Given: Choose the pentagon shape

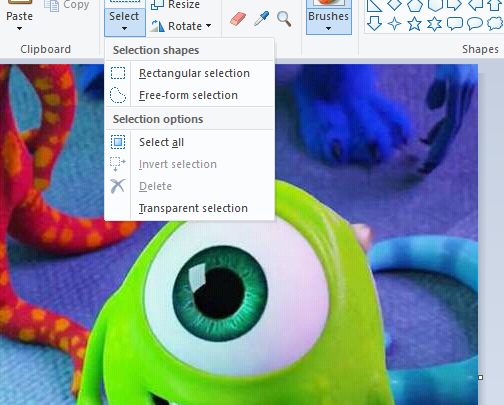Looking at the screenshot, I should [x=415, y=5].
